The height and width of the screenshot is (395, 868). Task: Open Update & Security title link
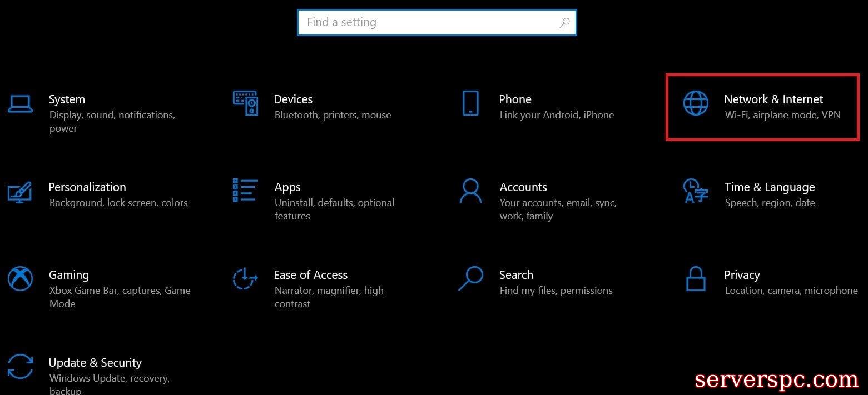point(95,363)
